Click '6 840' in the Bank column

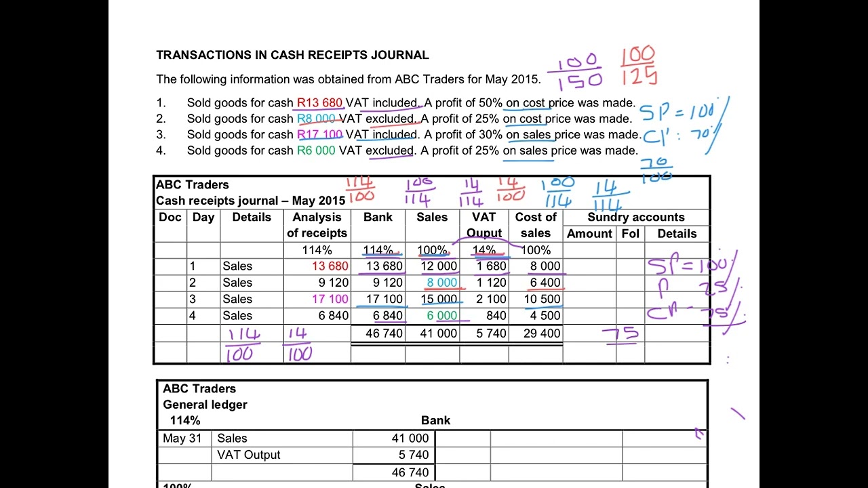(x=388, y=316)
